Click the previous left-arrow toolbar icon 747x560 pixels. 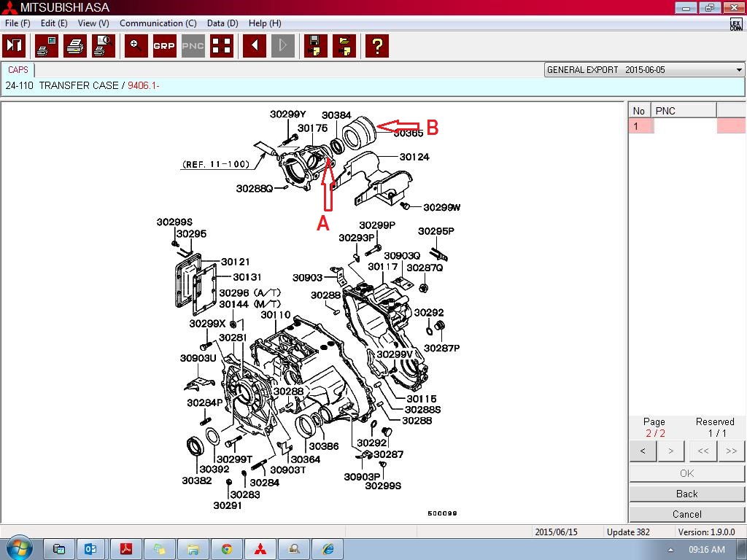point(254,46)
